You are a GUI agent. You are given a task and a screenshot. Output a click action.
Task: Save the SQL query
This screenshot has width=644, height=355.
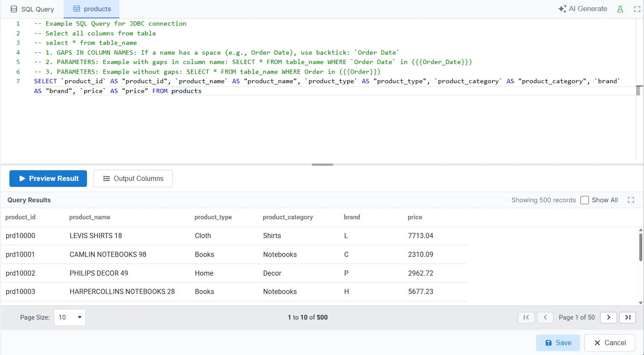tap(558, 343)
